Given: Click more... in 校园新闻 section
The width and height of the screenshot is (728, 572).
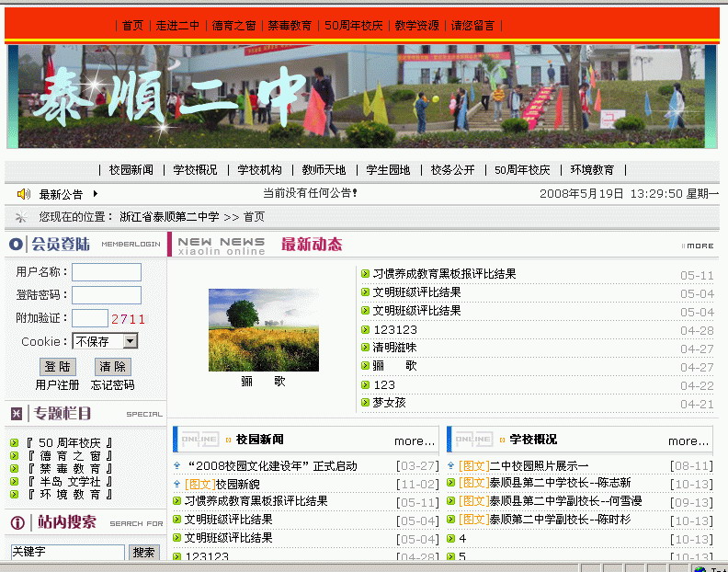Looking at the screenshot, I should click(415, 441).
